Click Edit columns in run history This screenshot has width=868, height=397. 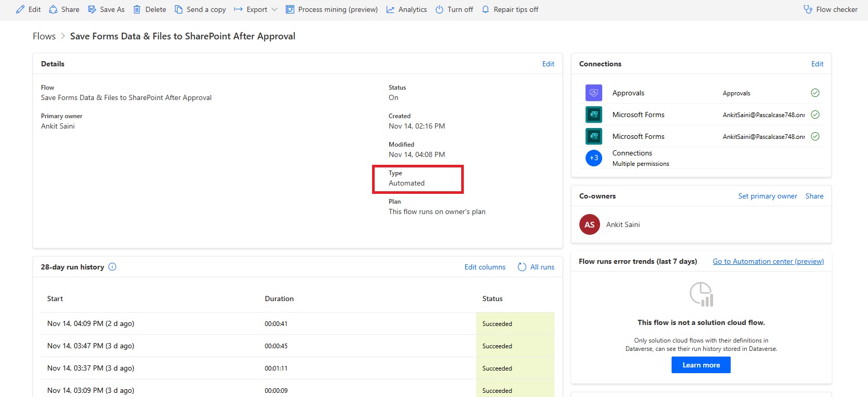pyautogui.click(x=485, y=267)
